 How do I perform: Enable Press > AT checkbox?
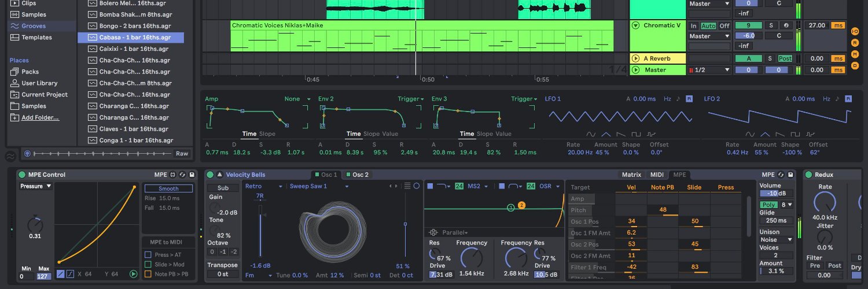[148, 254]
